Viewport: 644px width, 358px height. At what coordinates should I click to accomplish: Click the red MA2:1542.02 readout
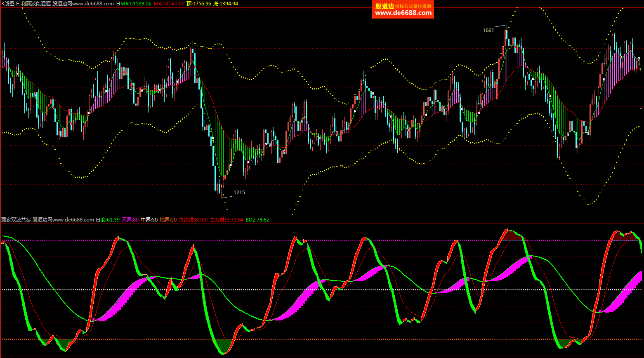point(169,4)
